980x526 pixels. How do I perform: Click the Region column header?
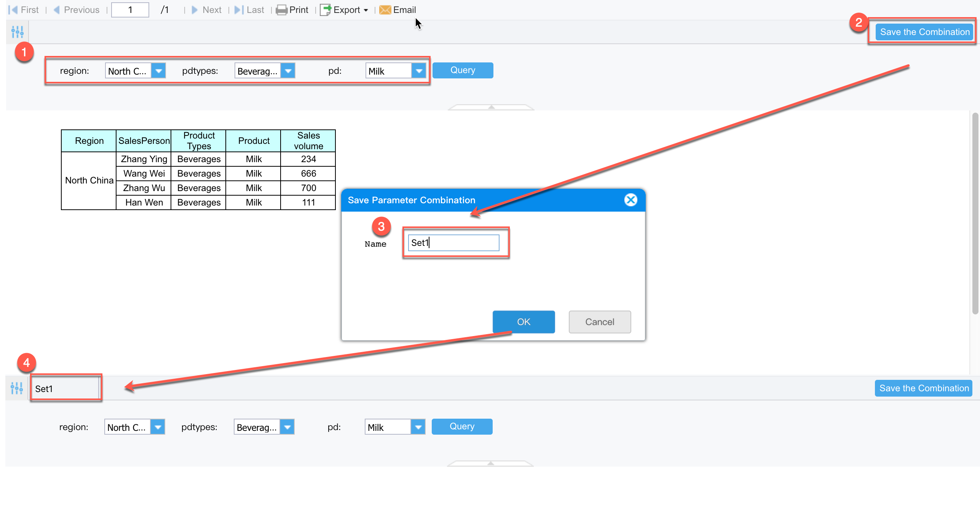point(89,141)
